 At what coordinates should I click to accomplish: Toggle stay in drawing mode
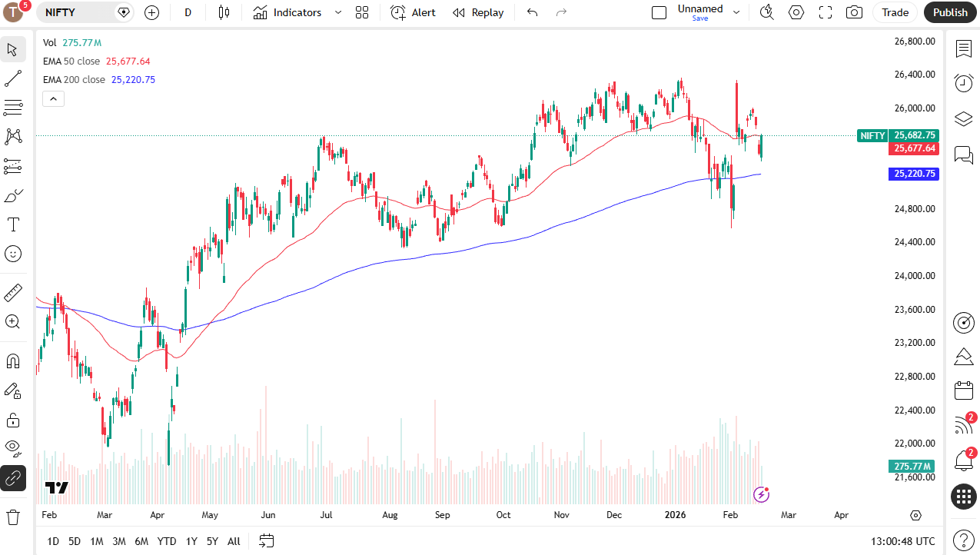pyautogui.click(x=13, y=390)
